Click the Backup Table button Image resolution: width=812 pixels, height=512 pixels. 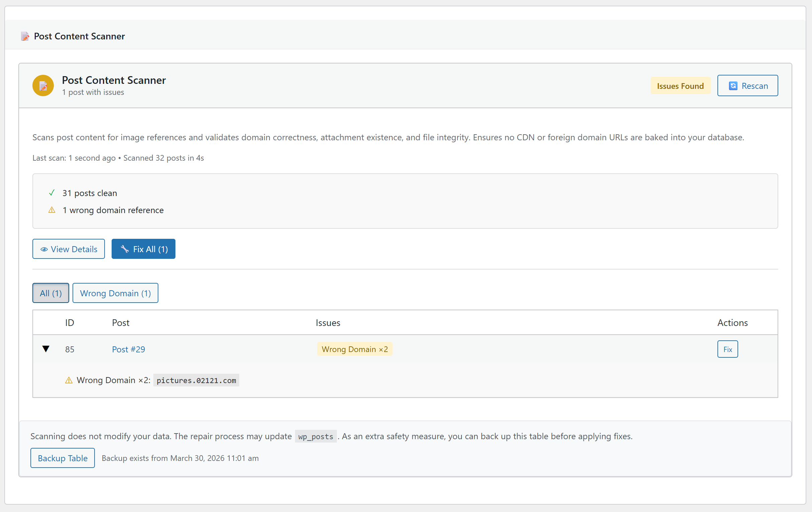pos(62,458)
